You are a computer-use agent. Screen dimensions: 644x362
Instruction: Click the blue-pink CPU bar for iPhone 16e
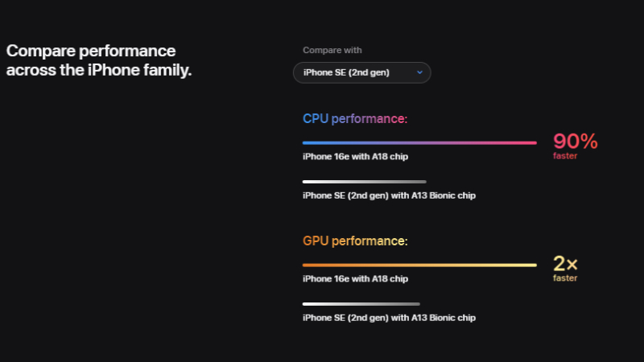point(419,143)
